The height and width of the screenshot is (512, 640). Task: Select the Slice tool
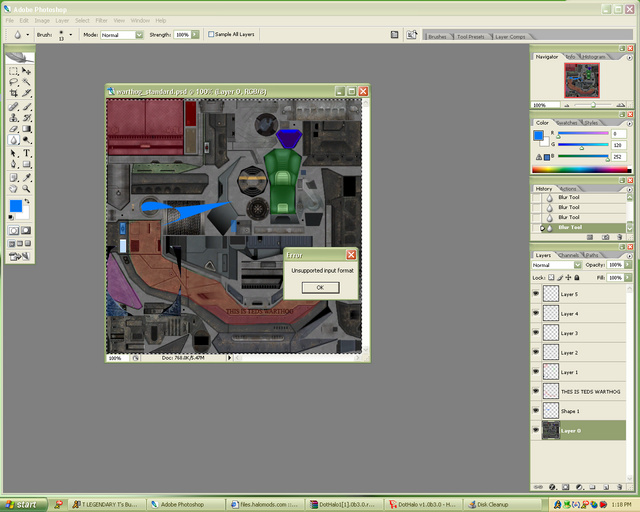(x=26, y=93)
